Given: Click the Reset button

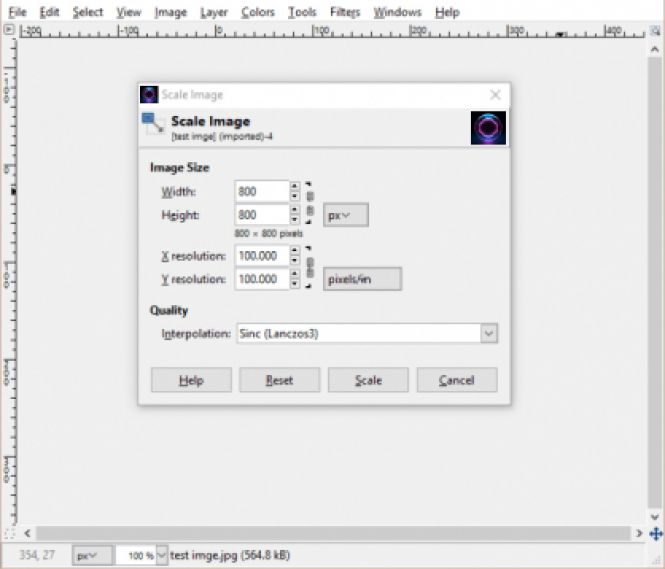Looking at the screenshot, I should coord(280,380).
